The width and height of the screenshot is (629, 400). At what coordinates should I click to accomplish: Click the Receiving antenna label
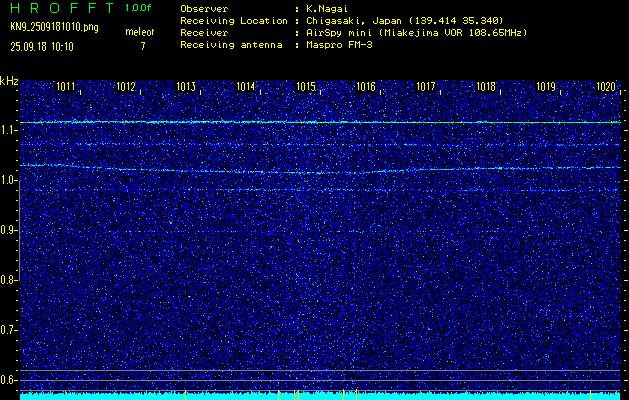231,45
